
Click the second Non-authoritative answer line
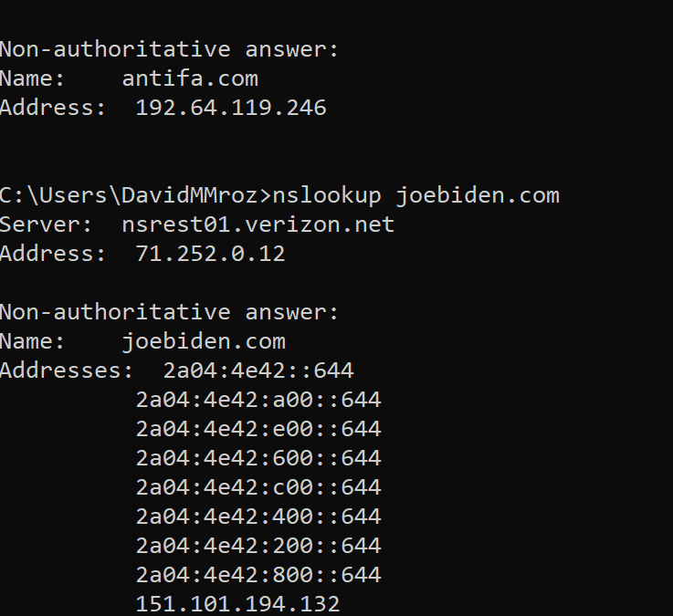tap(169, 312)
